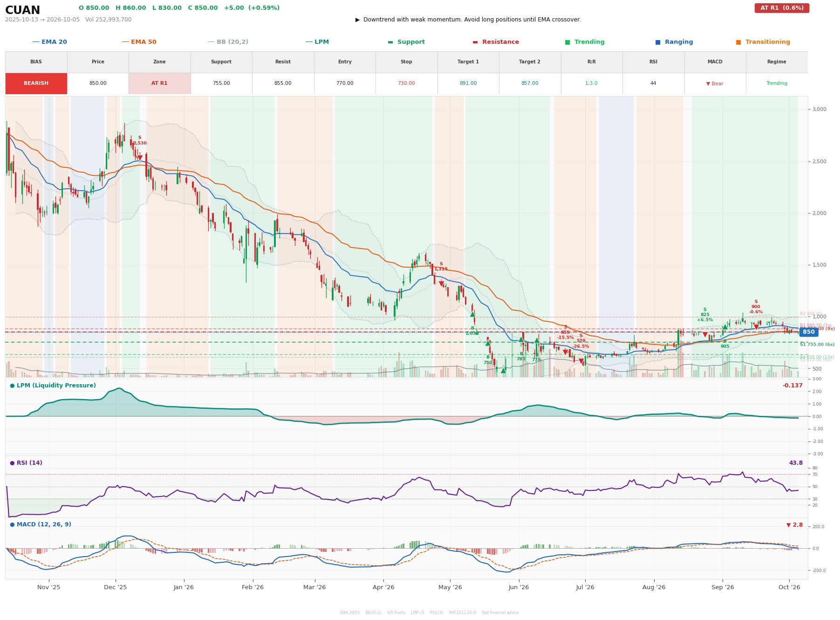The height and width of the screenshot is (620, 840).
Task: Toggle the LPM legend entry
Action: click(317, 42)
